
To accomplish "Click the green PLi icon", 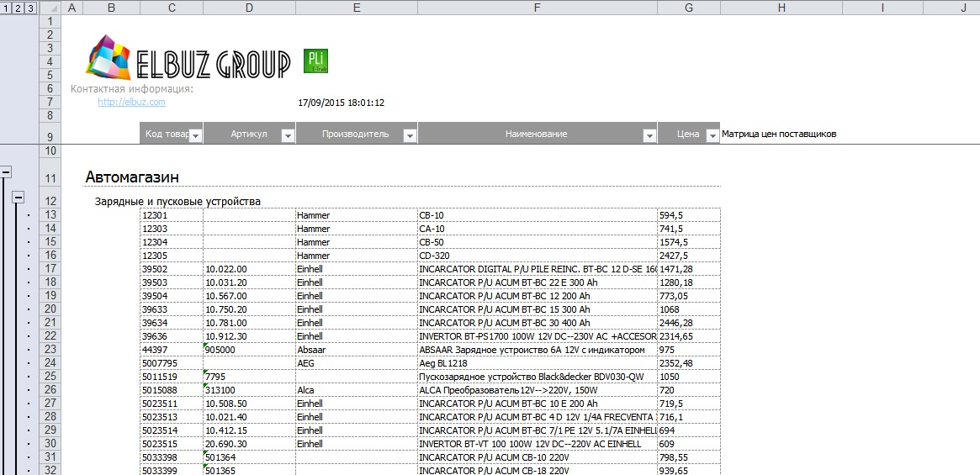I will tap(315, 61).
